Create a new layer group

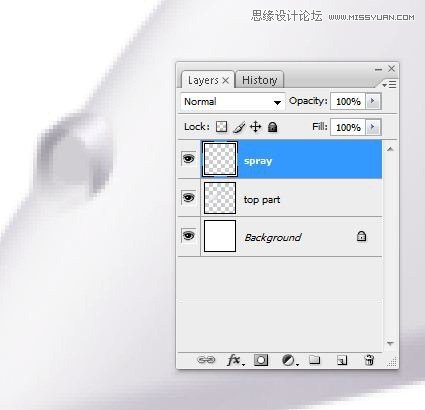(x=315, y=360)
